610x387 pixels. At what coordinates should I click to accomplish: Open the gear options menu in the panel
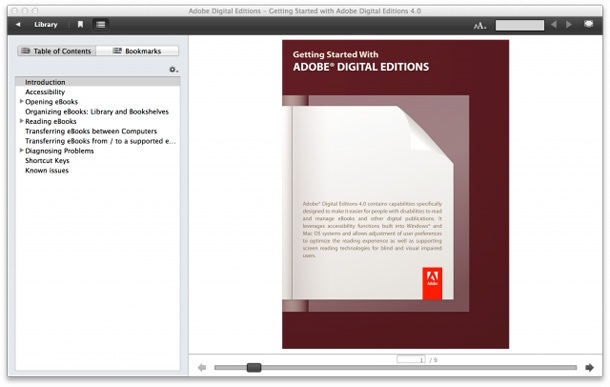click(x=173, y=70)
